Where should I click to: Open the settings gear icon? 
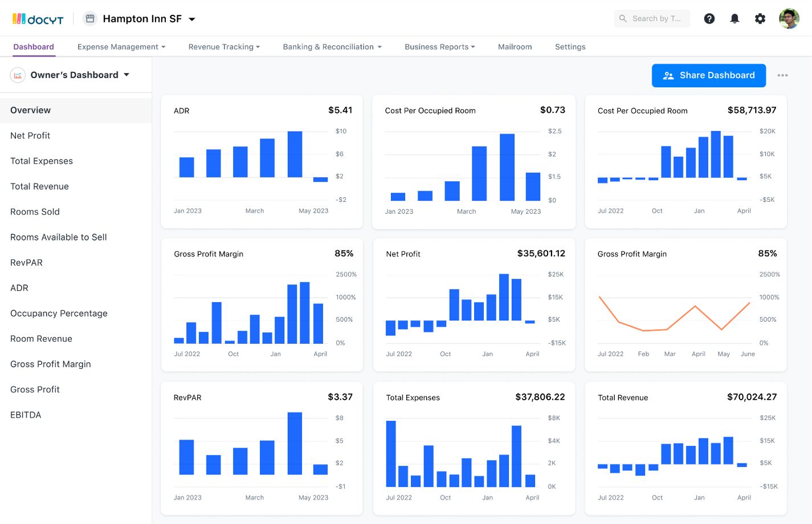tap(760, 19)
